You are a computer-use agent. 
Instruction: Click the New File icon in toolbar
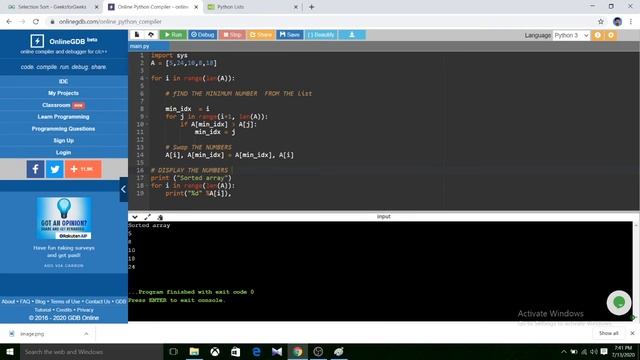(137, 35)
